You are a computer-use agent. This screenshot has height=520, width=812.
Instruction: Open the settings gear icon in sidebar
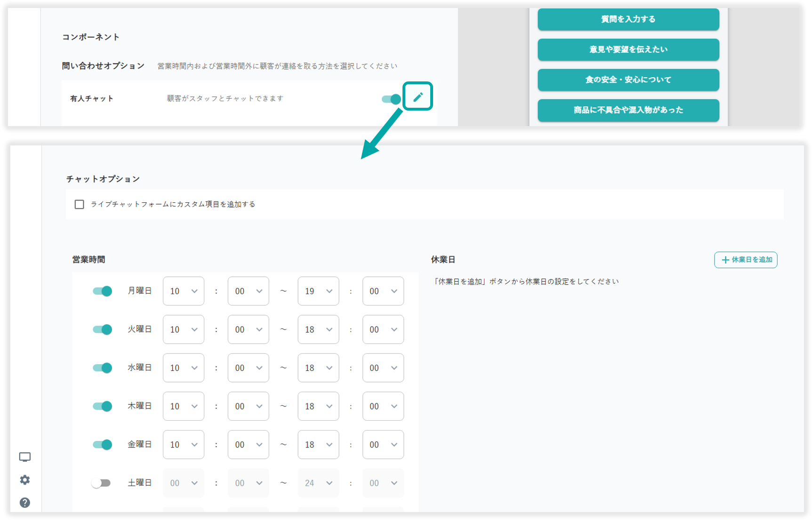point(25,480)
